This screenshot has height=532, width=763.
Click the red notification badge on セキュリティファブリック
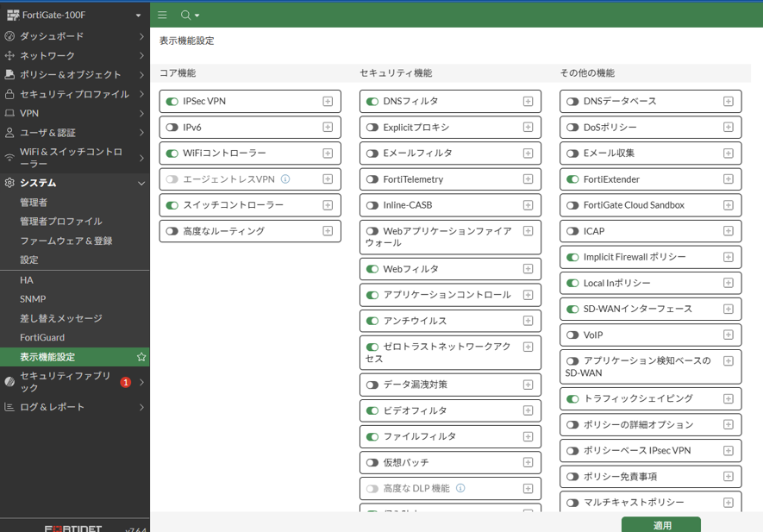[126, 382]
